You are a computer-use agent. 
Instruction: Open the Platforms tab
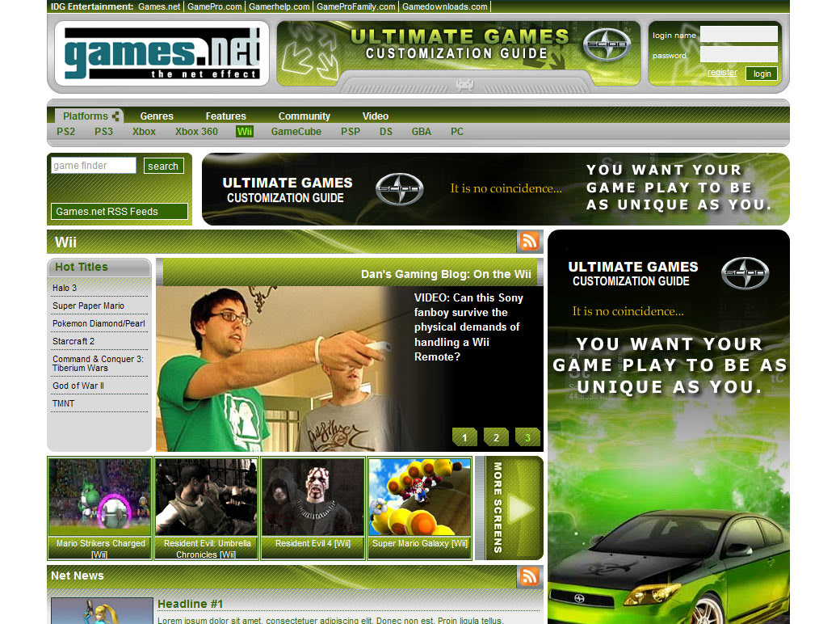(85, 116)
